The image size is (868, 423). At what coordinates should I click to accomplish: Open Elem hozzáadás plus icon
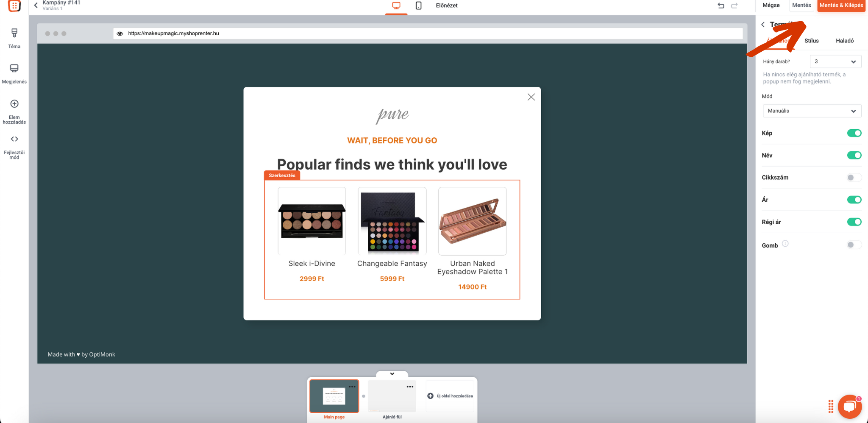coord(14,104)
